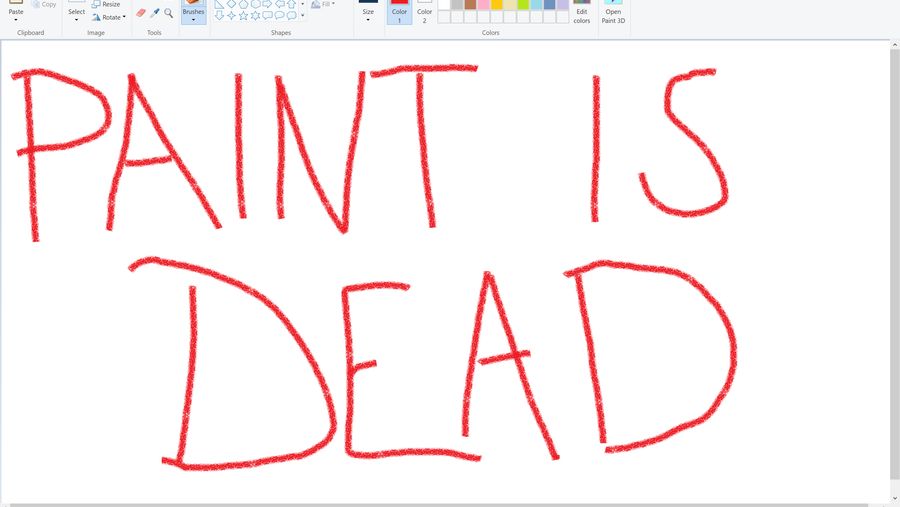Pick the brown palette color
900x507 pixels.
[x=470, y=4]
